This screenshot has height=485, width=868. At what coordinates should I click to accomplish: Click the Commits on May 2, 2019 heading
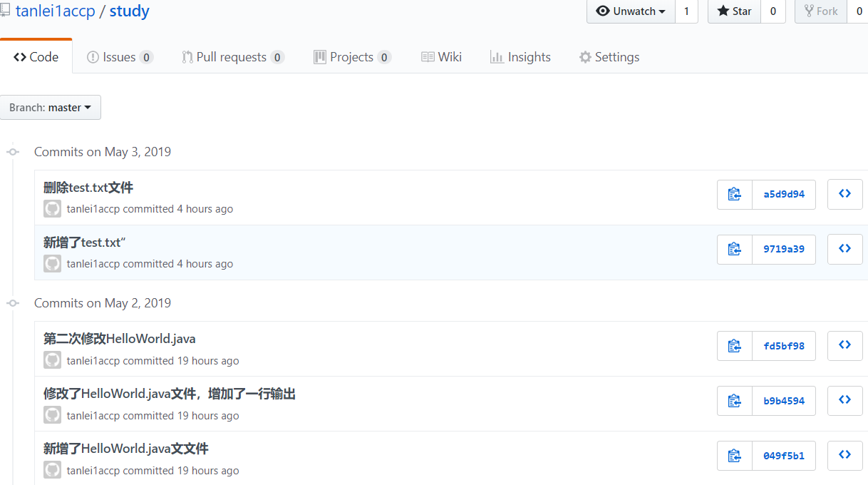[x=103, y=303]
